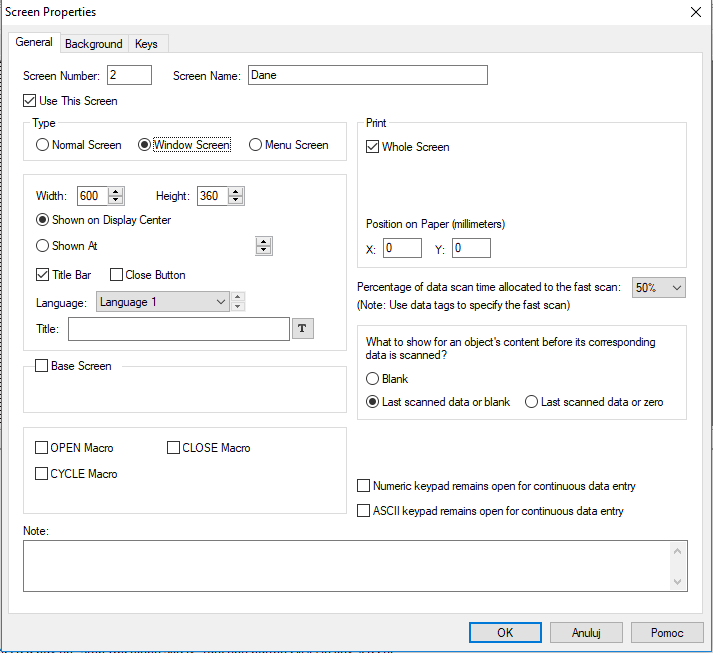
Task: Choose Last scanned data or zero
Action: [531, 402]
